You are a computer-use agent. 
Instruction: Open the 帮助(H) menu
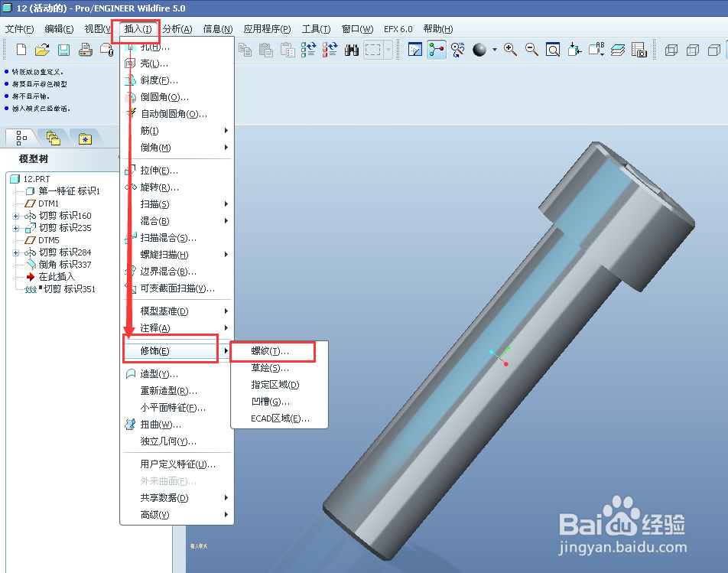point(438,29)
